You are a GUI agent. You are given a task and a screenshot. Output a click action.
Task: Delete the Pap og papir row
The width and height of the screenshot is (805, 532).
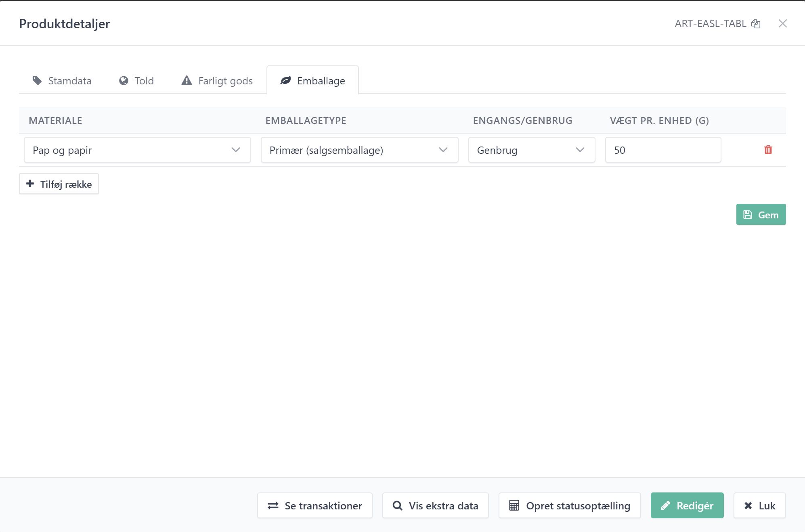point(768,150)
